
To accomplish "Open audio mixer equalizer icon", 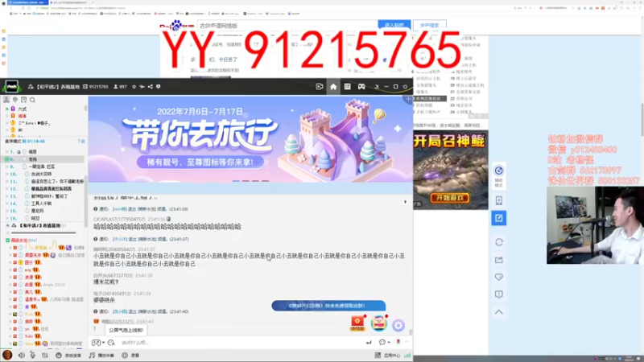I will pos(45,355).
